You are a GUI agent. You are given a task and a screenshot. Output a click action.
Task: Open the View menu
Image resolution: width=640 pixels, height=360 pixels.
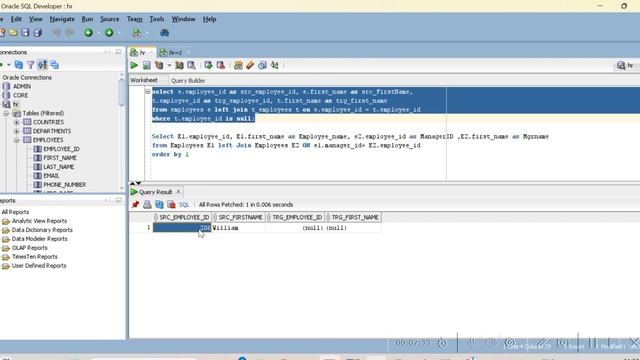tap(36, 19)
